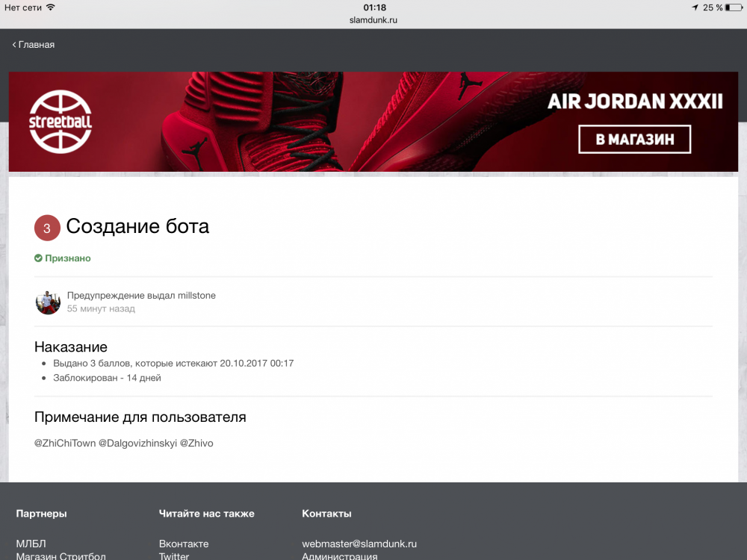Open the @ZhiChiTown mention
This screenshot has height=560, width=747.
click(65, 443)
